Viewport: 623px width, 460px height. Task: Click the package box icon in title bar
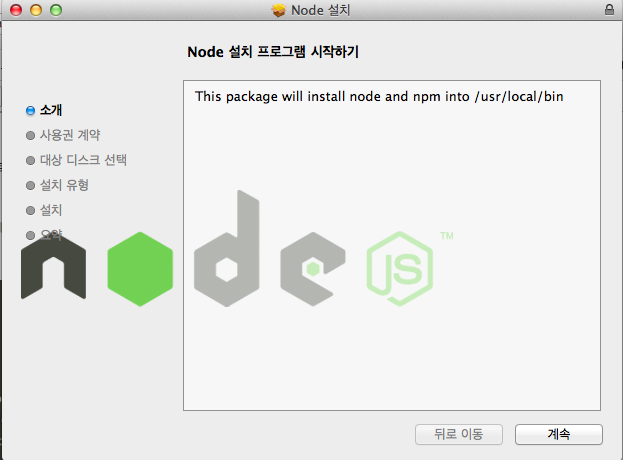(x=279, y=10)
